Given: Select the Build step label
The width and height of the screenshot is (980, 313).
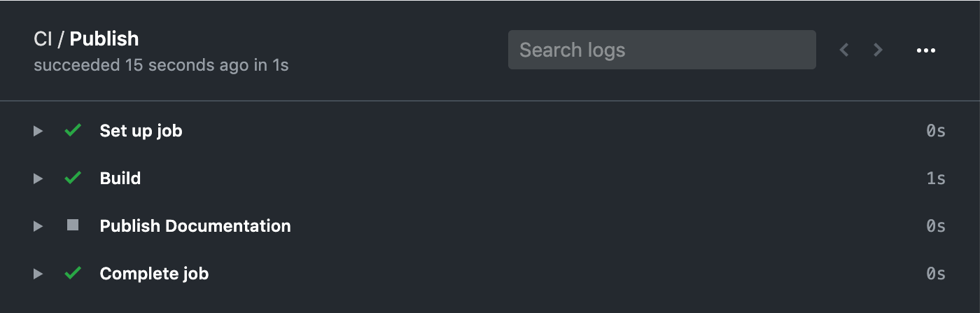Looking at the screenshot, I should tap(120, 179).
